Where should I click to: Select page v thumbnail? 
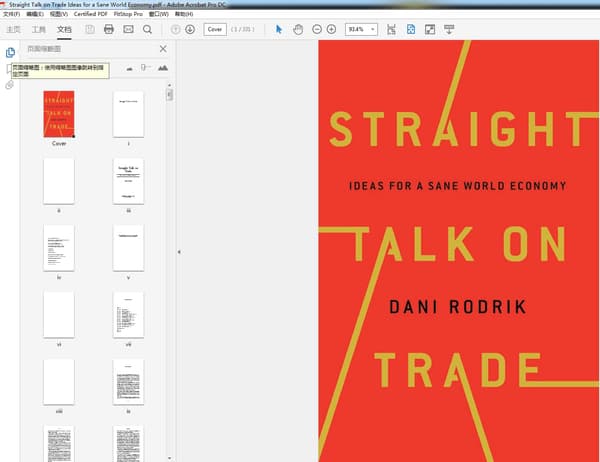pyautogui.click(x=129, y=248)
